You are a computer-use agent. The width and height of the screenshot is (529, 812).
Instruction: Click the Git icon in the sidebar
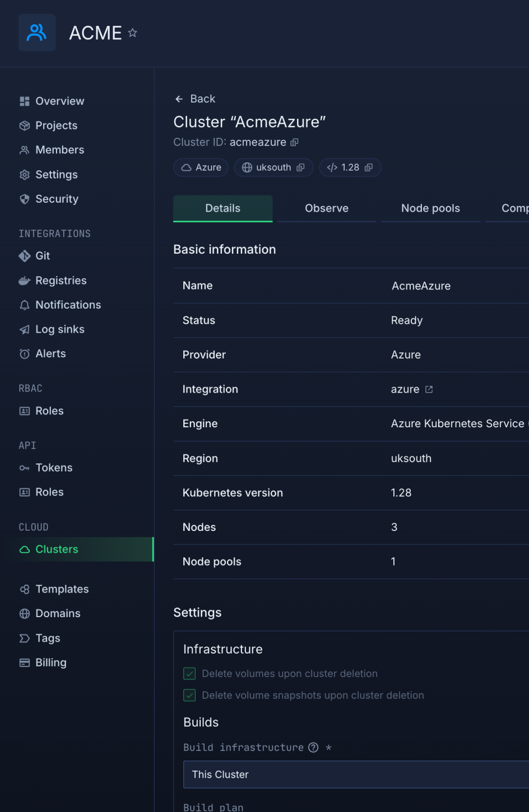coord(25,256)
